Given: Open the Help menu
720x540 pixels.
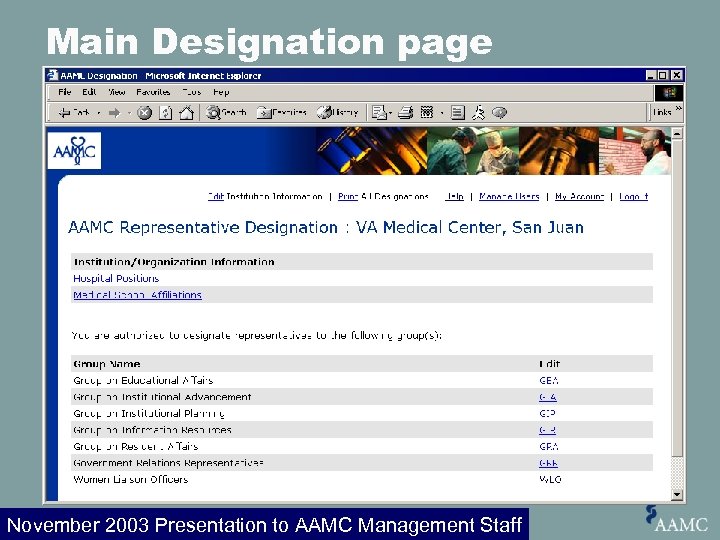Looking at the screenshot, I should coord(221,92).
